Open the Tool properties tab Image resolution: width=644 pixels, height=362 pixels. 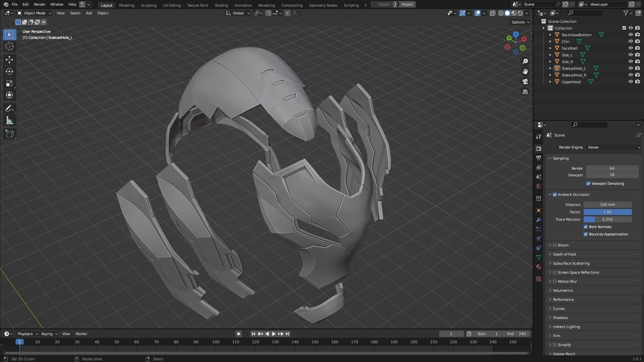[x=539, y=137]
